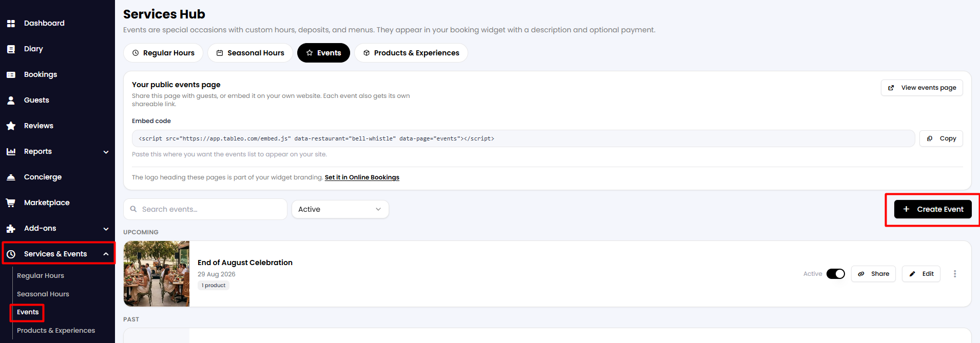Select the Guests person icon
980x343 pixels.
pos(11,100)
